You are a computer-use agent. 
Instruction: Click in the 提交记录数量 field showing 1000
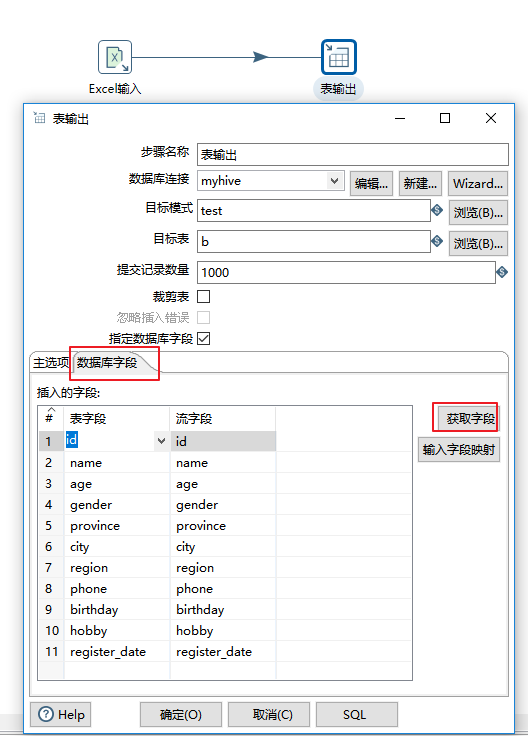click(x=346, y=272)
